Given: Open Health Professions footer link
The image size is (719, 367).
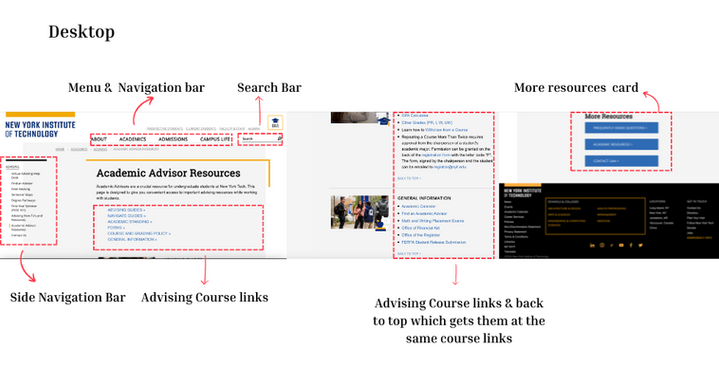Looking at the screenshot, I should coord(611,209).
